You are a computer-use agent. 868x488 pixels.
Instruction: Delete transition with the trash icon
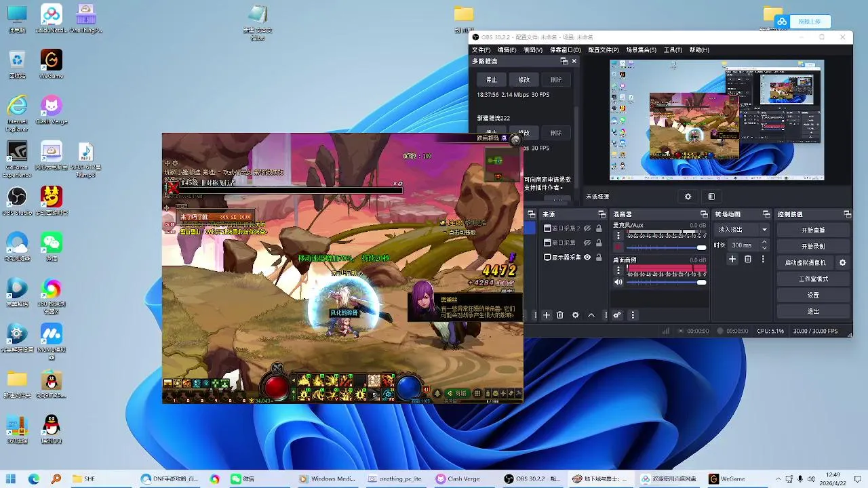point(748,259)
